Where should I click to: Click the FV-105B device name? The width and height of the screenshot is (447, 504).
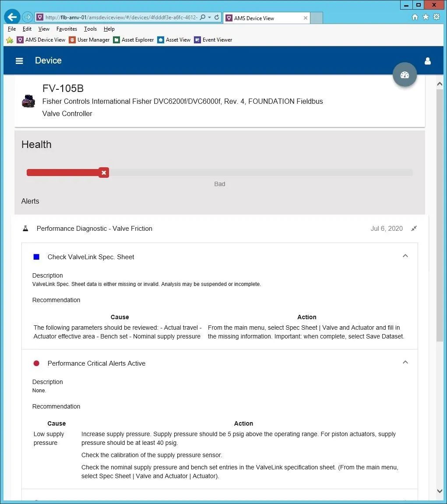[x=63, y=88]
